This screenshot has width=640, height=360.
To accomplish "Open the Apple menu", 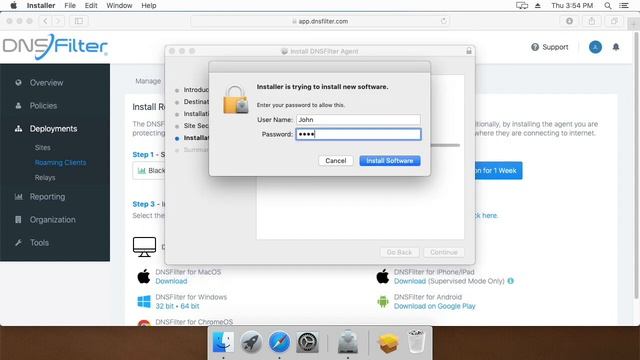I will [x=13, y=5].
